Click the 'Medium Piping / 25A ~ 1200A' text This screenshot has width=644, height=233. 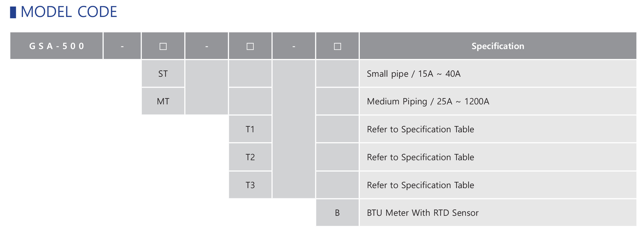click(428, 101)
